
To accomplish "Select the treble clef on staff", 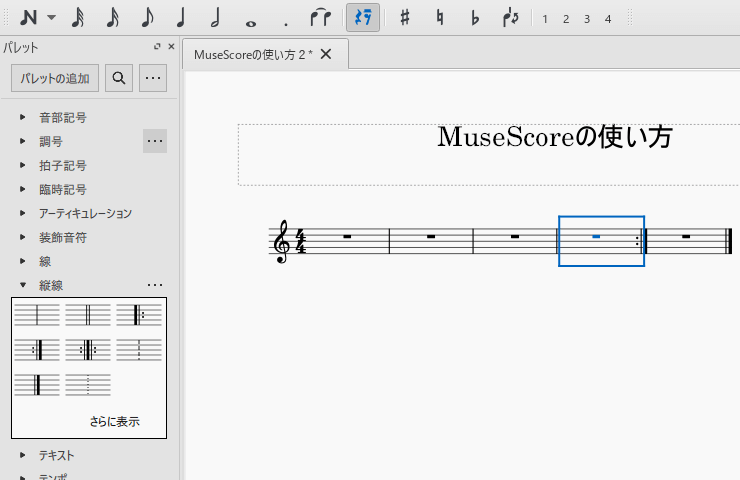I will click(x=282, y=241).
